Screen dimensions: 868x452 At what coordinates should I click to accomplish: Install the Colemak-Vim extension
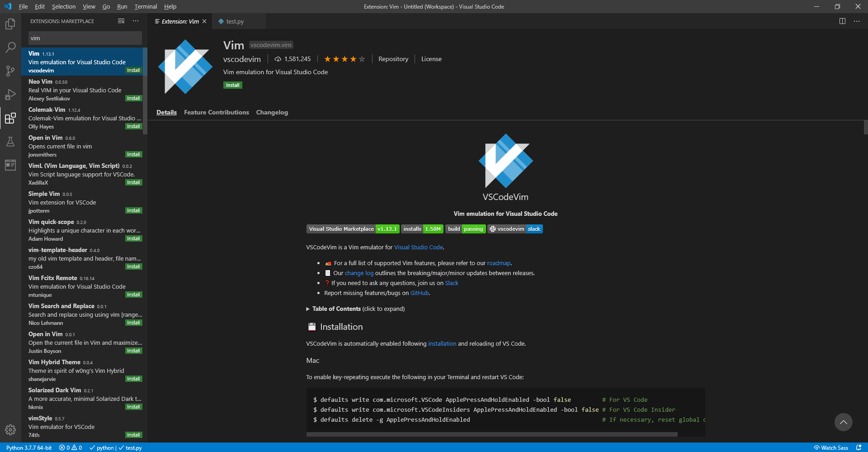[x=133, y=126]
